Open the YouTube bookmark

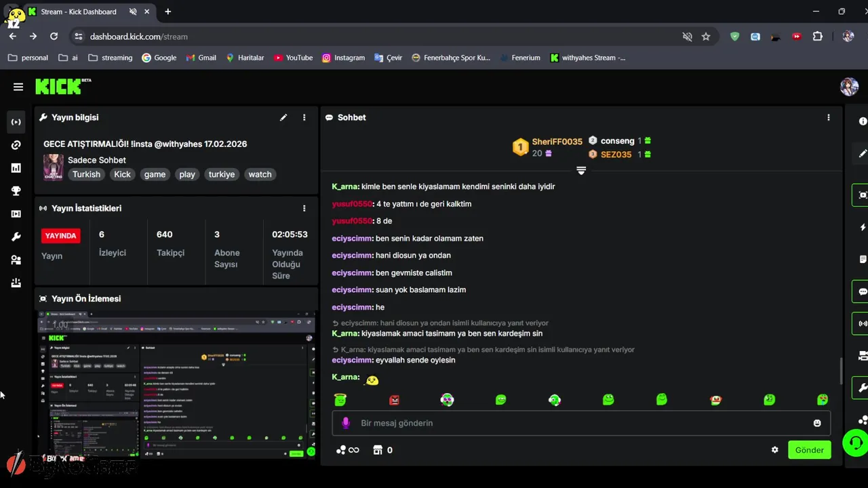293,58
